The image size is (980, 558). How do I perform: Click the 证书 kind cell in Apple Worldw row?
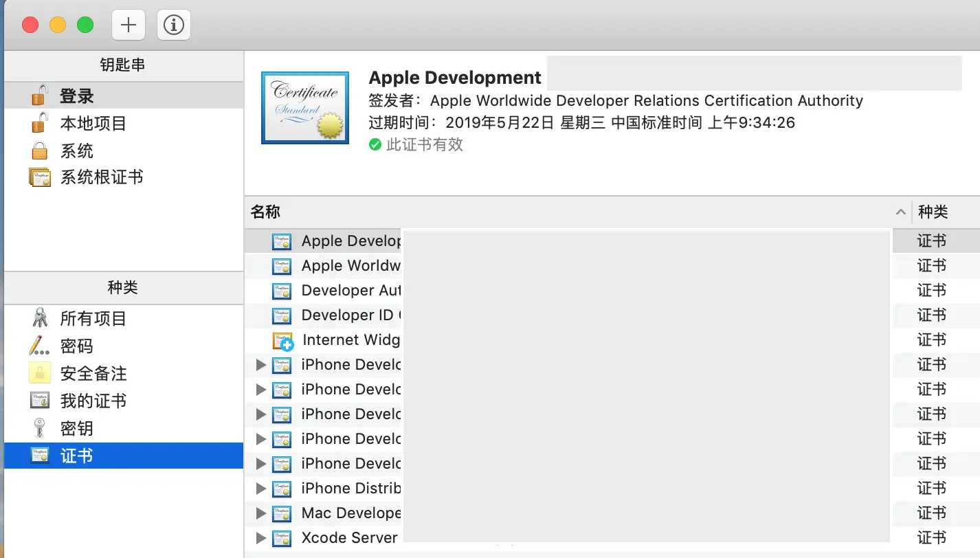tap(932, 266)
